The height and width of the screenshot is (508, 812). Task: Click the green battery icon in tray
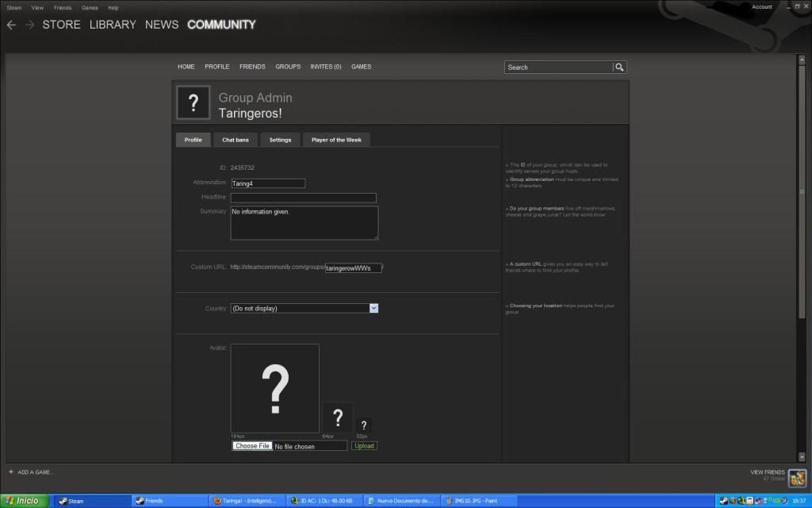(776, 501)
